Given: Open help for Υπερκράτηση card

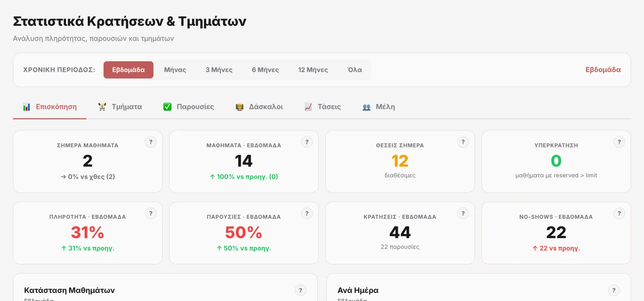Looking at the screenshot, I should coord(619,142).
